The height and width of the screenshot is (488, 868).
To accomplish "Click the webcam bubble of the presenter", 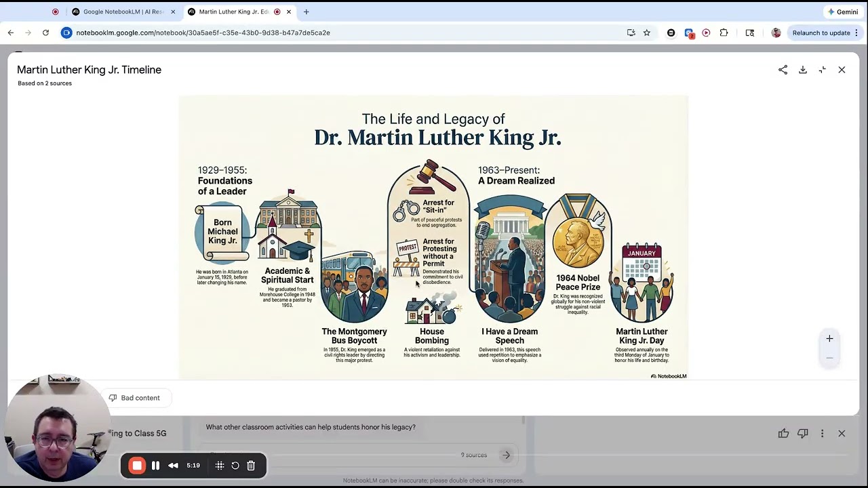I will tap(57, 427).
